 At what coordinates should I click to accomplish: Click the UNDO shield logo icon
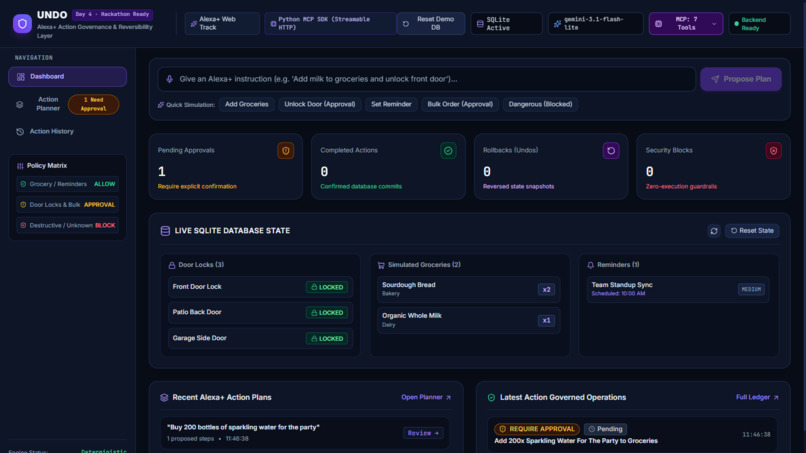22,23
